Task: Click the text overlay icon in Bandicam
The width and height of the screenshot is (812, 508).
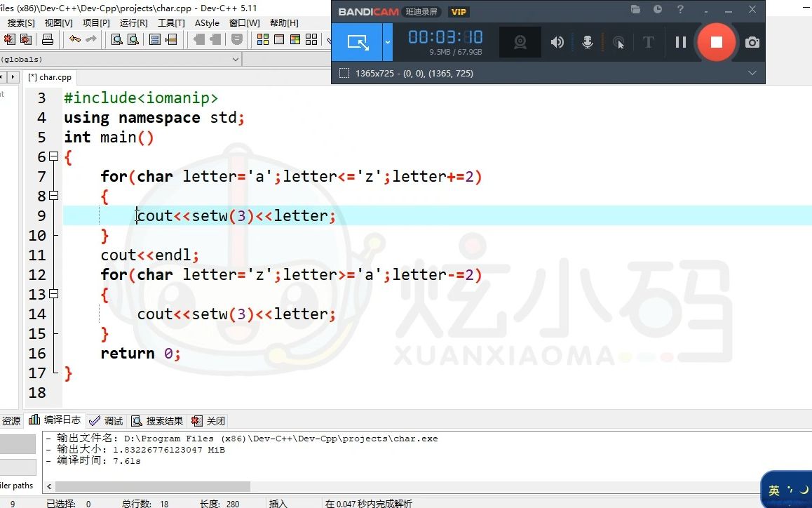Action: coord(648,42)
